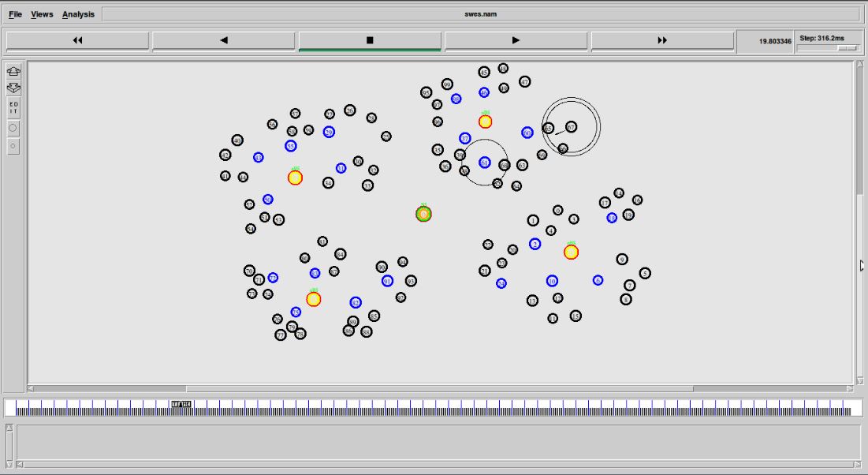This screenshot has height=475, width=868.
Task: Toggle the EDIT mode button
Action: point(14,107)
